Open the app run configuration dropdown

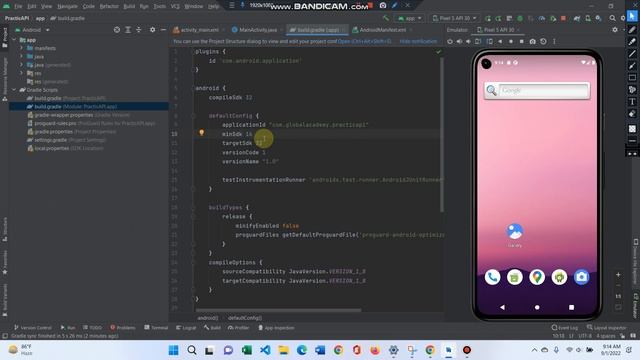pyautogui.click(x=409, y=18)
